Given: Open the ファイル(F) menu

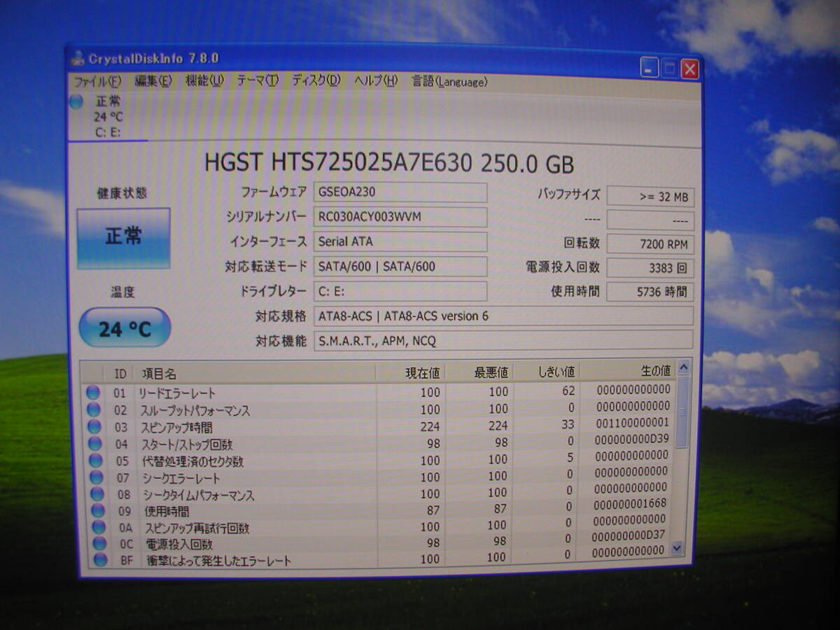Looking at the screenshot, I should click(x=97, y=81).
